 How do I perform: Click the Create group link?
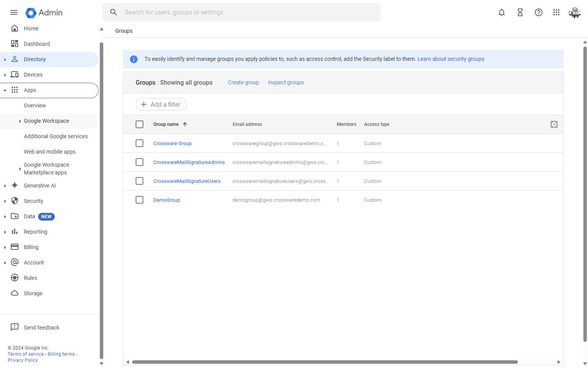(x=243, y=82)
